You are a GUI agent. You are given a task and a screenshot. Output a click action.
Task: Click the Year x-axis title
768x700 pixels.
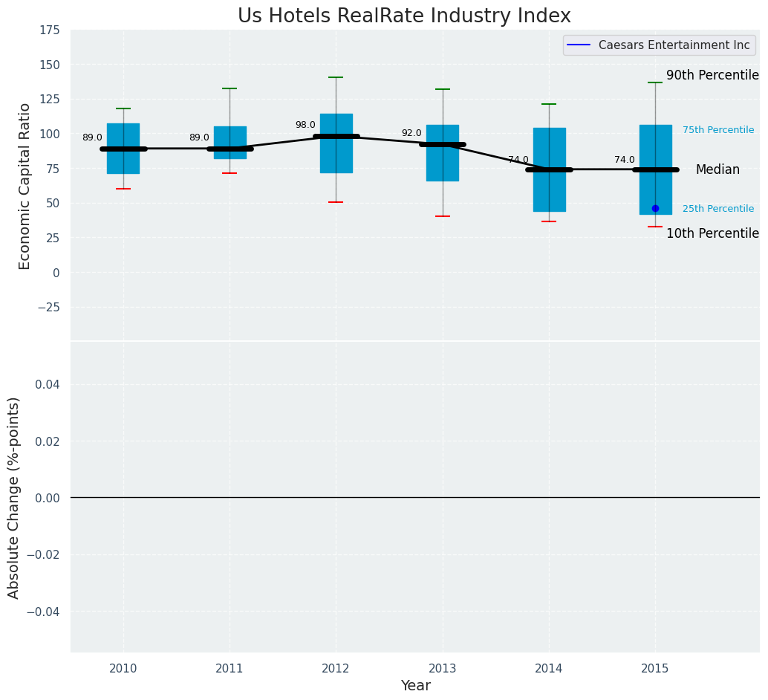(415, 685)
